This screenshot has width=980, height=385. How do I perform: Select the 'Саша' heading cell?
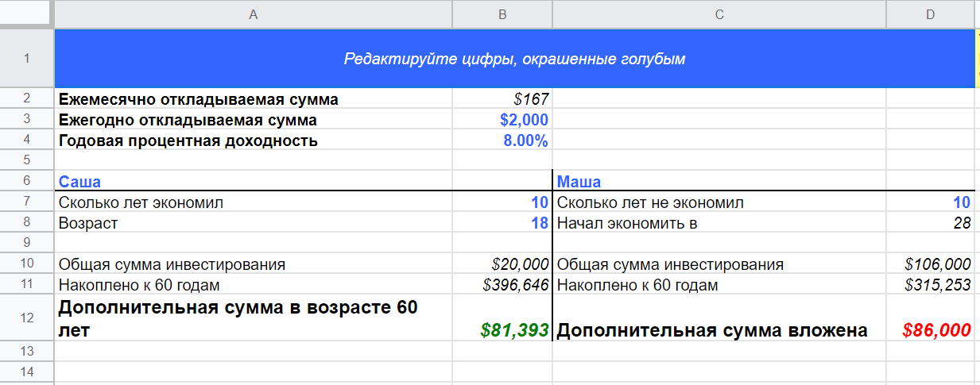(x=254, y=182)
